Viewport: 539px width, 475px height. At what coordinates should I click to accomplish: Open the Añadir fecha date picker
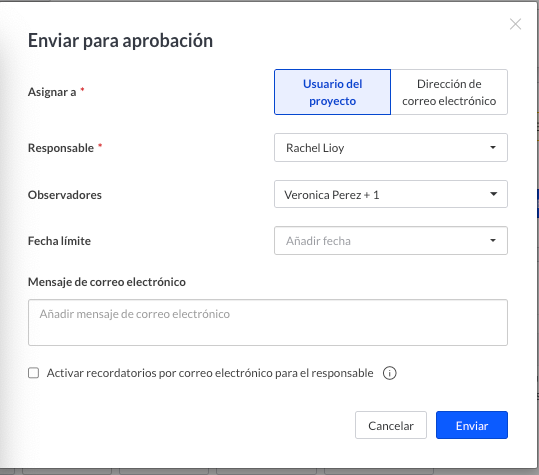coord(391,241)
